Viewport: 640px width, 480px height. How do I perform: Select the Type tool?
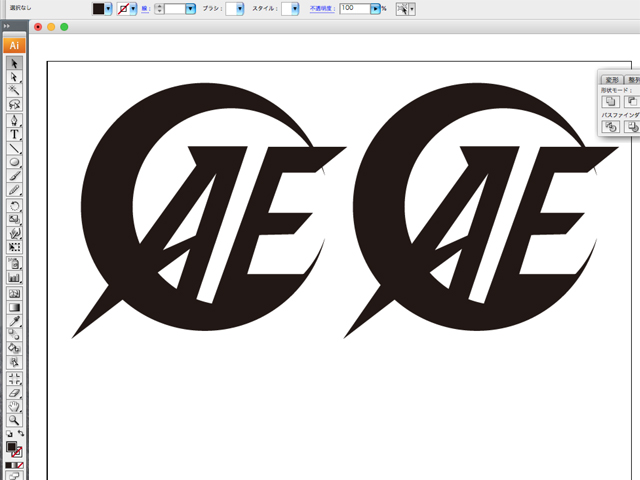14,134
